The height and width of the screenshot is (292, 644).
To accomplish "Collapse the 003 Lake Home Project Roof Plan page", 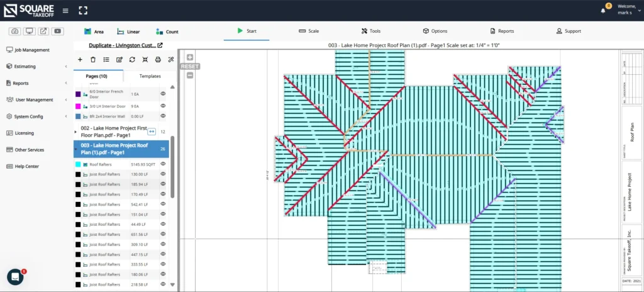I will pos(75,149).
